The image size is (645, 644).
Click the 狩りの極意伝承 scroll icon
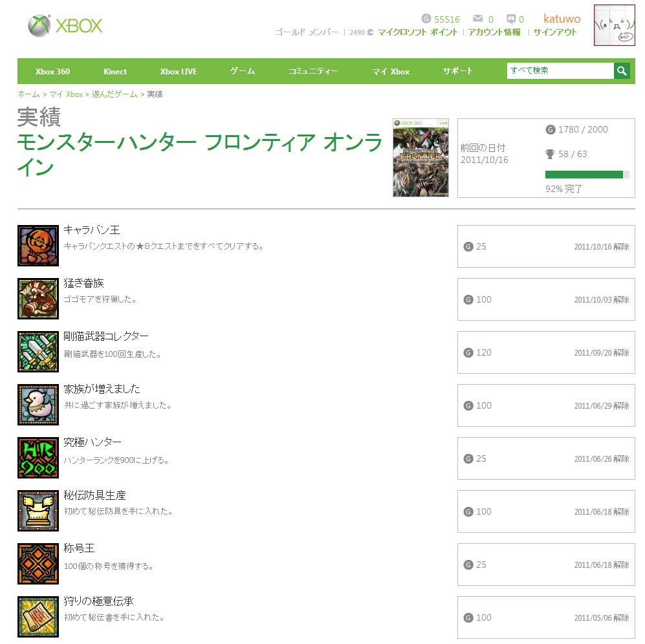[x=38, y=617]
